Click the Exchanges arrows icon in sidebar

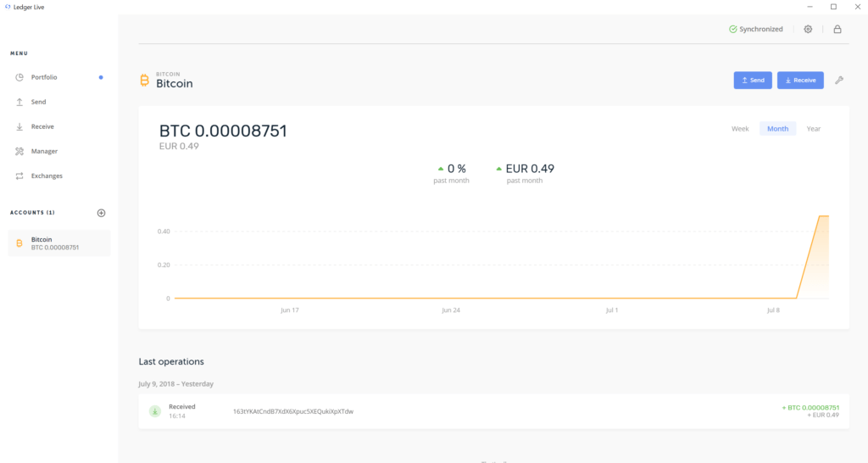tap(19, 176)
